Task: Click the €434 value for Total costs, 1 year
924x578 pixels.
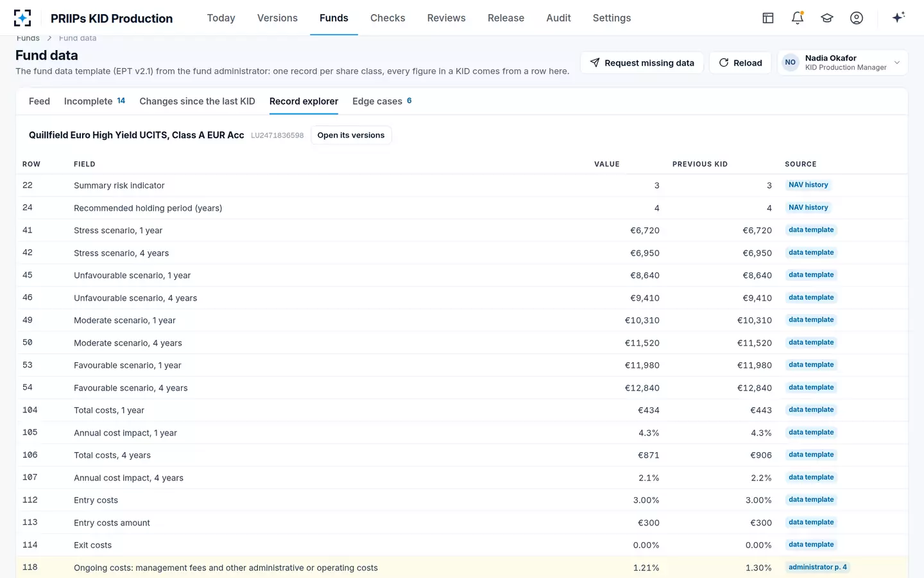Action: click(648, 410)
